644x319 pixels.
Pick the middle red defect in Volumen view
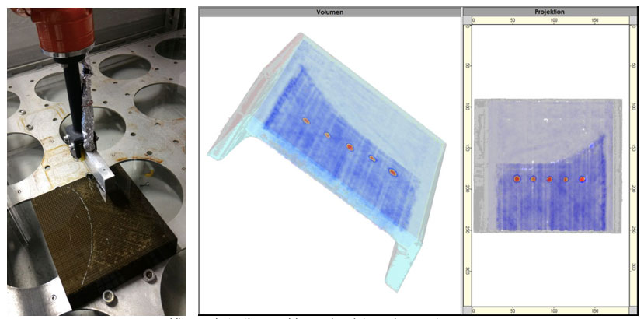[x=350, y=147]
